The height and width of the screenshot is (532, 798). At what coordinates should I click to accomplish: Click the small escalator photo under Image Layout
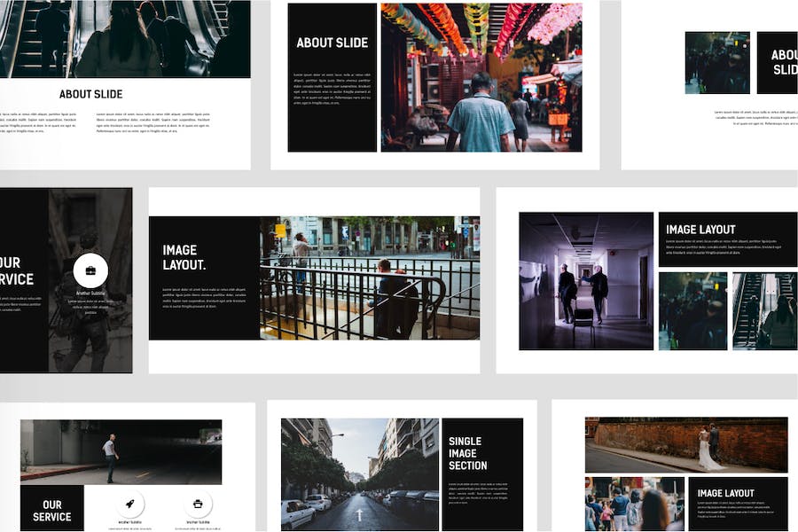tap(765, 311)
